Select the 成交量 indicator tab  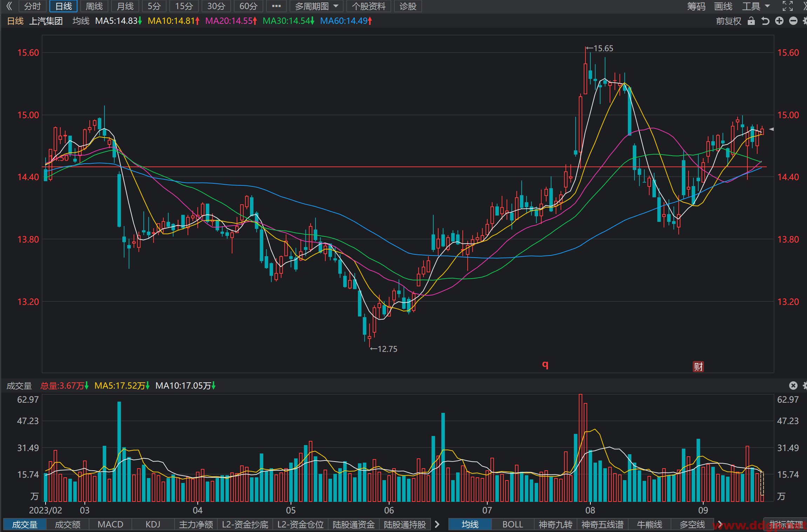click(25, 525)
